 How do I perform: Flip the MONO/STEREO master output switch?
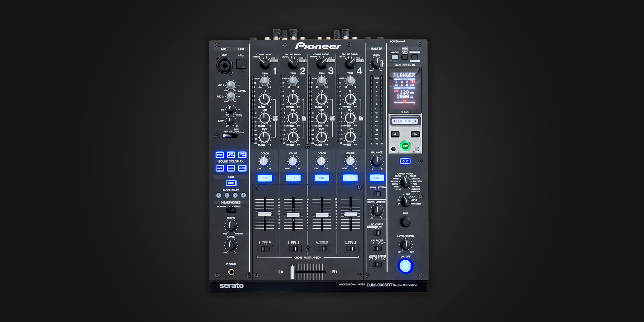point(377,194)
